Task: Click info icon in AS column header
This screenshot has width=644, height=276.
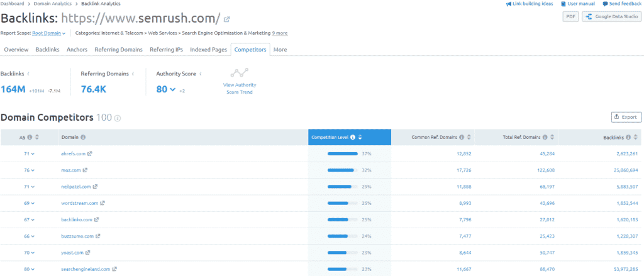Action: [30, 137]
